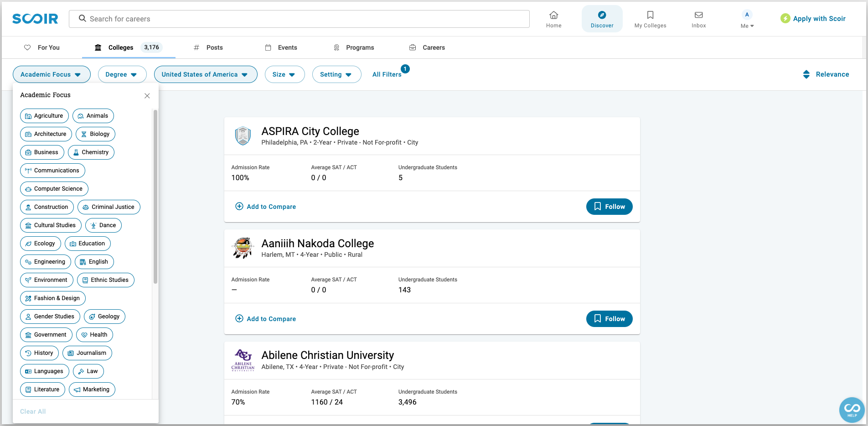Toggle the Agriculture focus chip
Screen dimensions: 868x426
pyautogui.click(x=44, y=116)
